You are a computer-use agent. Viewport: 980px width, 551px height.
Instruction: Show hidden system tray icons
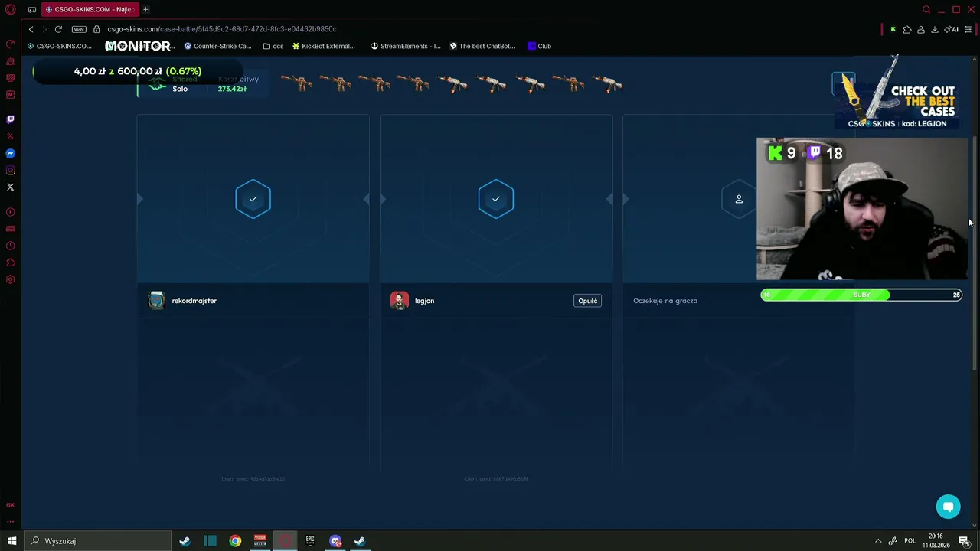(x=878, y=541)
